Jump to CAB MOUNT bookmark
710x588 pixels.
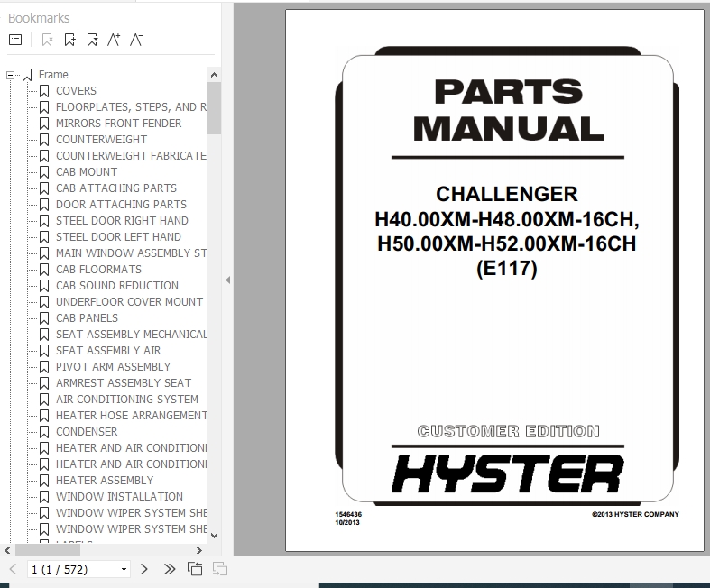[87, 172]
